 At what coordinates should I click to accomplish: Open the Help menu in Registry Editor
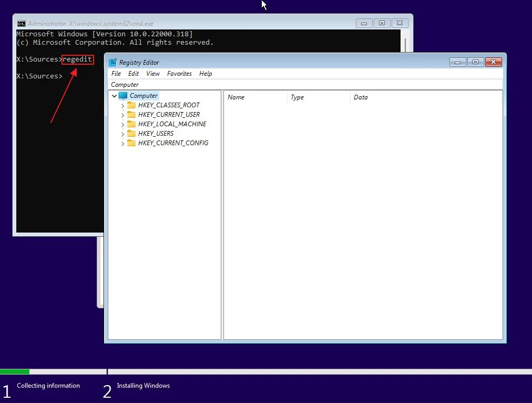[x=206, y=74]
